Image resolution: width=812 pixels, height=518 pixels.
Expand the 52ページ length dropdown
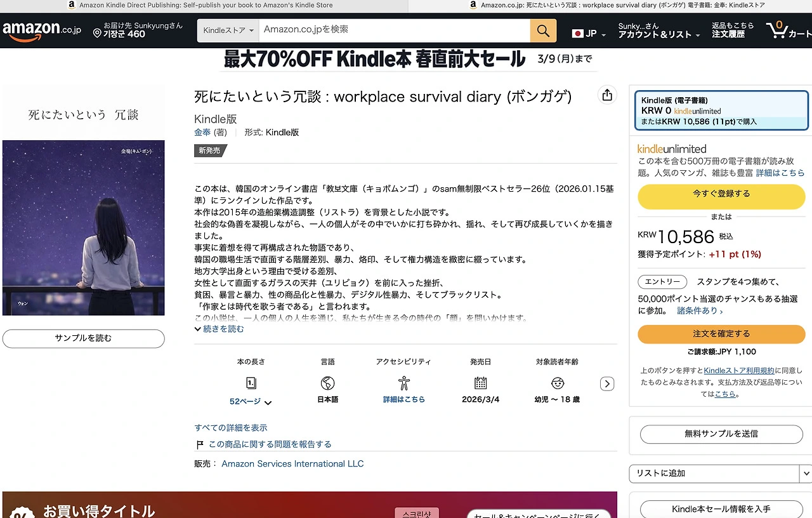pos(251,402)
